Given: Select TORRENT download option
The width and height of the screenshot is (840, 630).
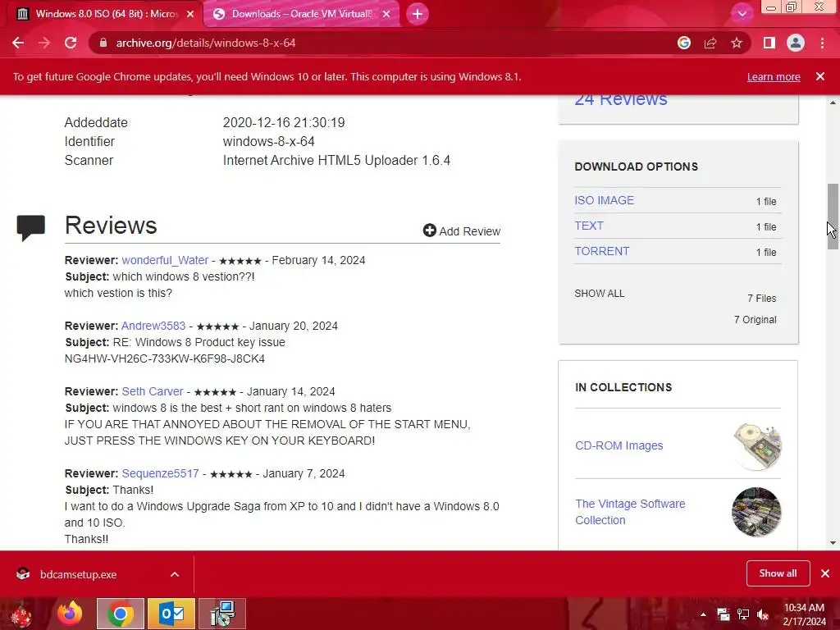Looking at the screenshot, I should pyautogui.click(x=601, y=251).
